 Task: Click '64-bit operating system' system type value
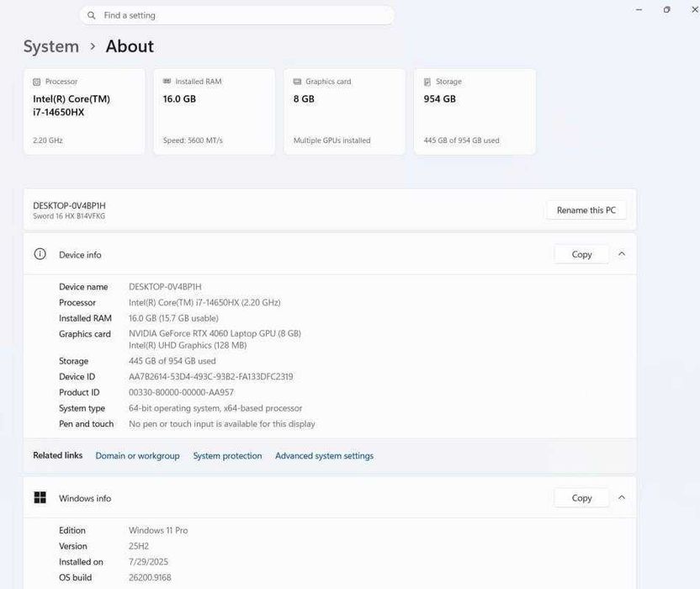[215, 408]
